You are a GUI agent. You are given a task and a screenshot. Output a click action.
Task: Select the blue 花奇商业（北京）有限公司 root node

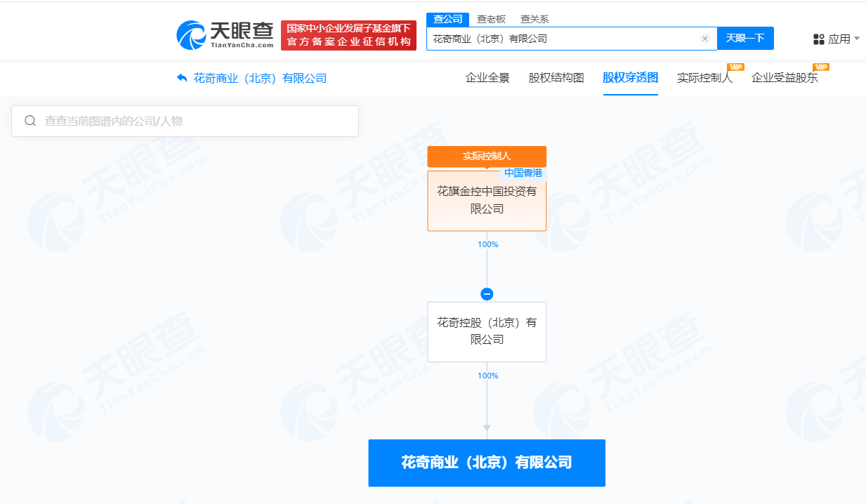[x=487, y=463]
